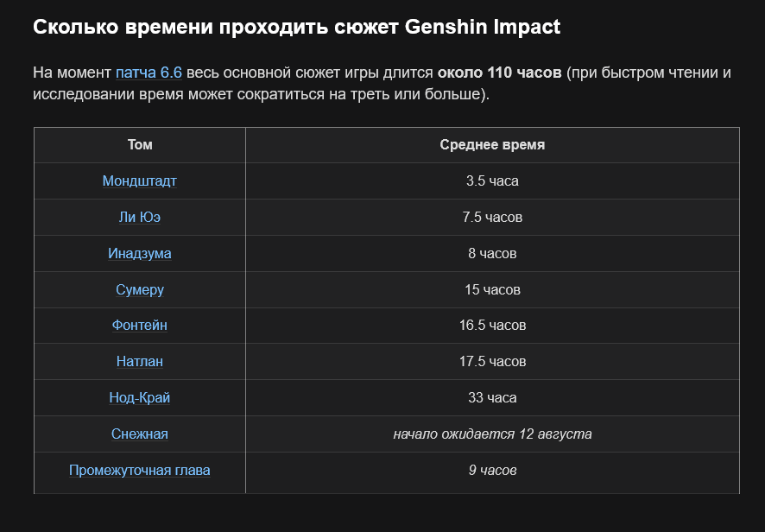The width and height of the screenshot is (765, 532).
Task: Click the 3.5 часа cell
Action: click(492, 181)
